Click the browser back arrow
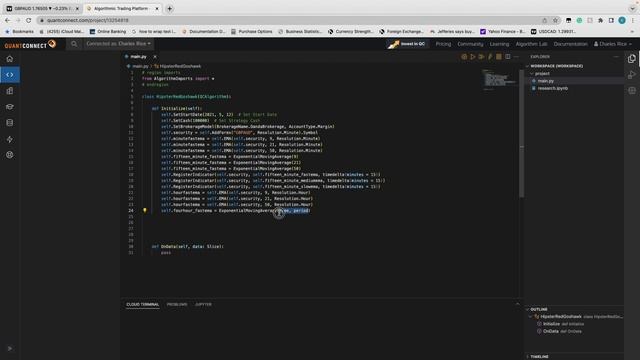 8,20
